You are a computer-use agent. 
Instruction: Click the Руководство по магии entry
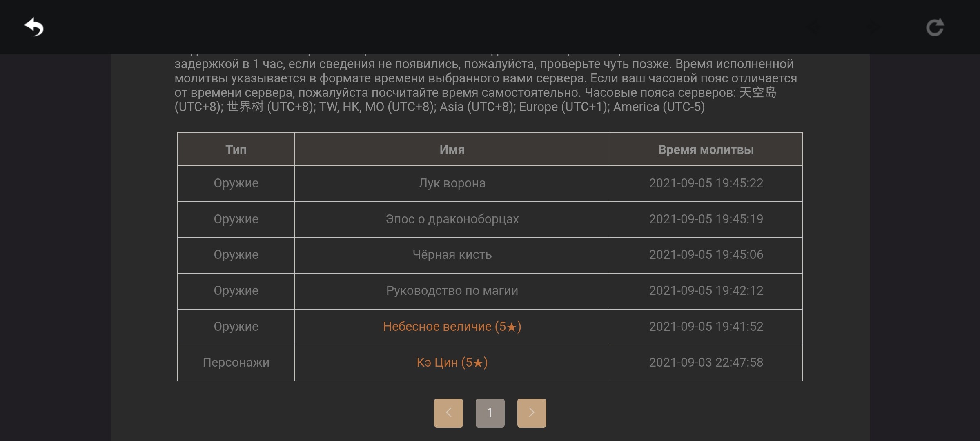tap(452, 291)
